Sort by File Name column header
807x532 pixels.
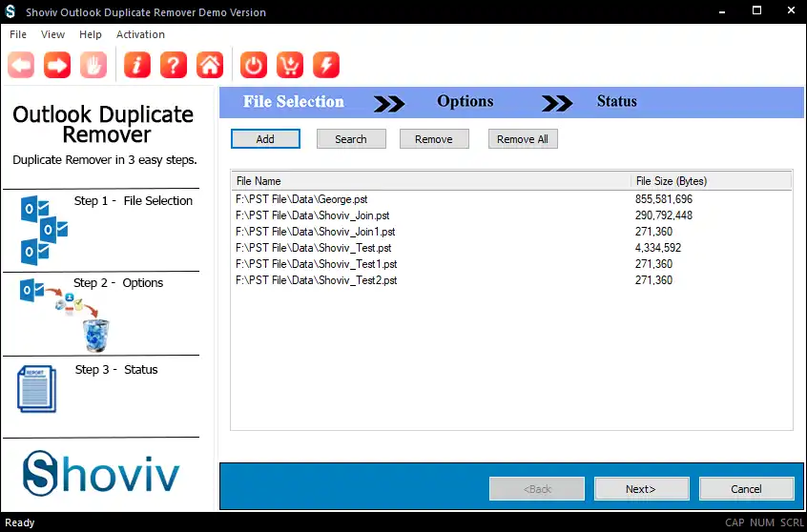431,181
